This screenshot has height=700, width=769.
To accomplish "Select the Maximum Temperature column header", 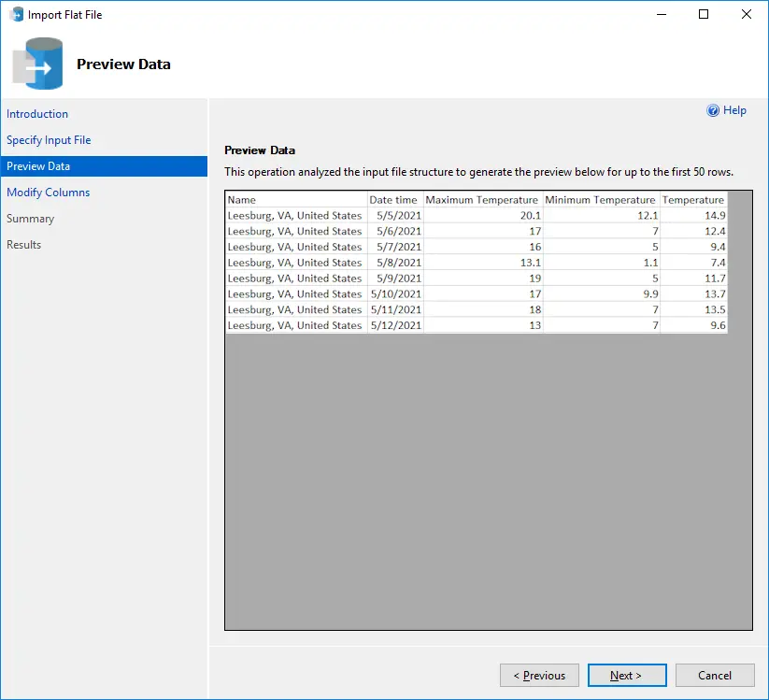I will 482,200.
